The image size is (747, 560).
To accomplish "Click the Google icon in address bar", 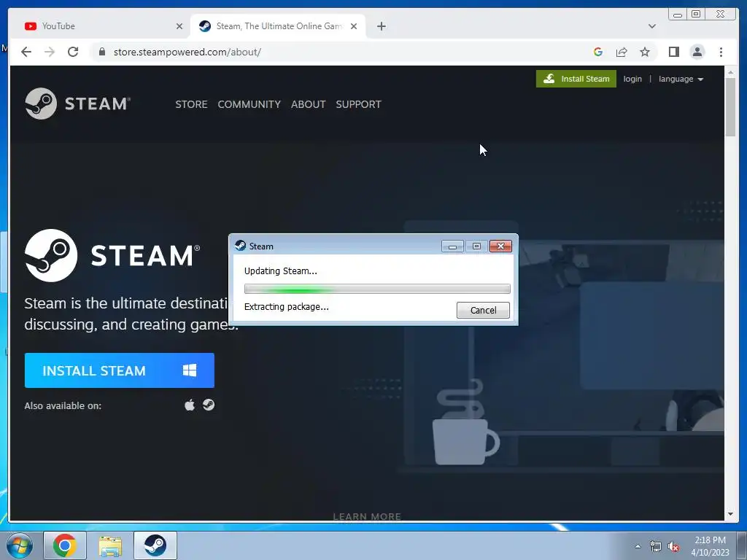I will (598, 52).
